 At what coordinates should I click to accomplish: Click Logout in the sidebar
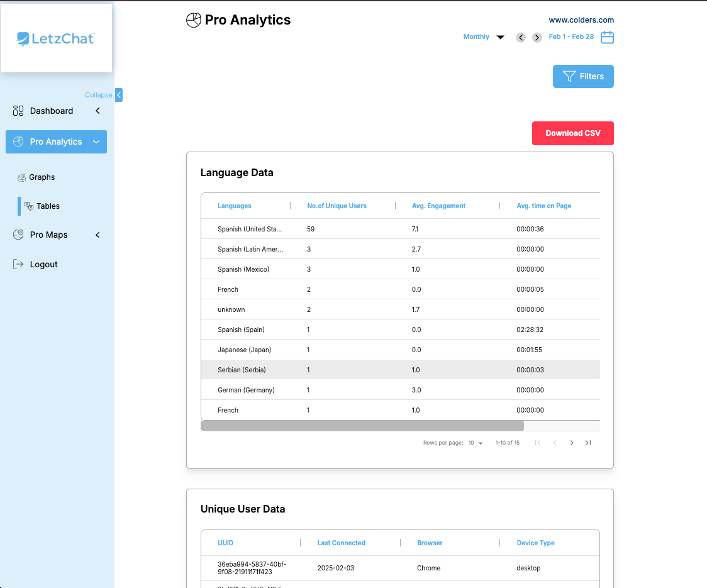(43, 264)
